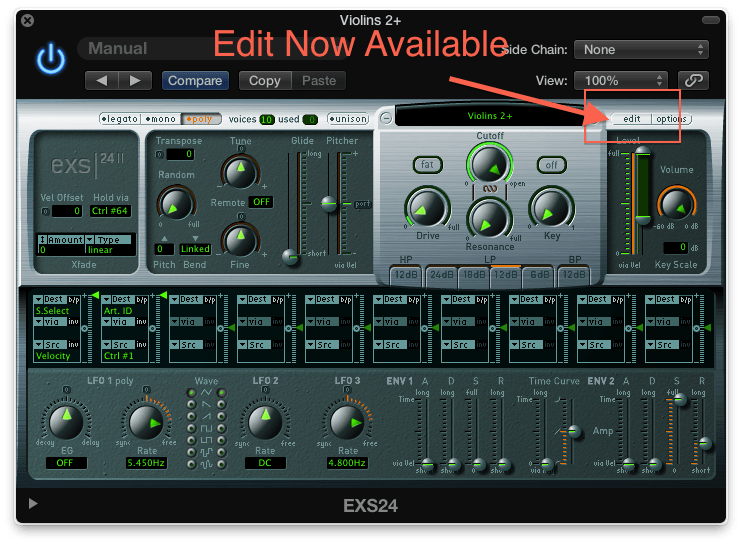742x545 pixels.
Task: Adjust the LFO 3 Rate knob
Action: 347,422
